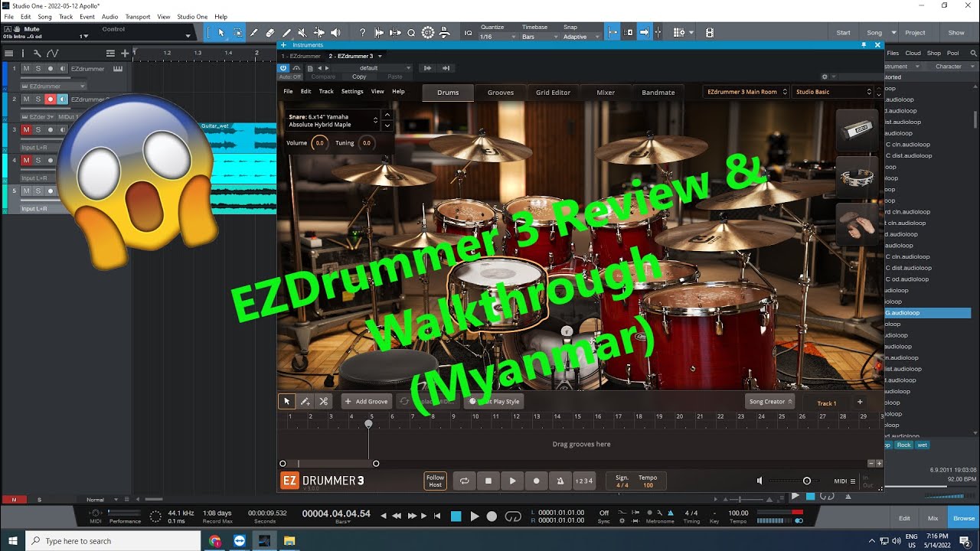Unmute track 3
The width and height of the screenshot is (980, 551).
pos(26,130)
